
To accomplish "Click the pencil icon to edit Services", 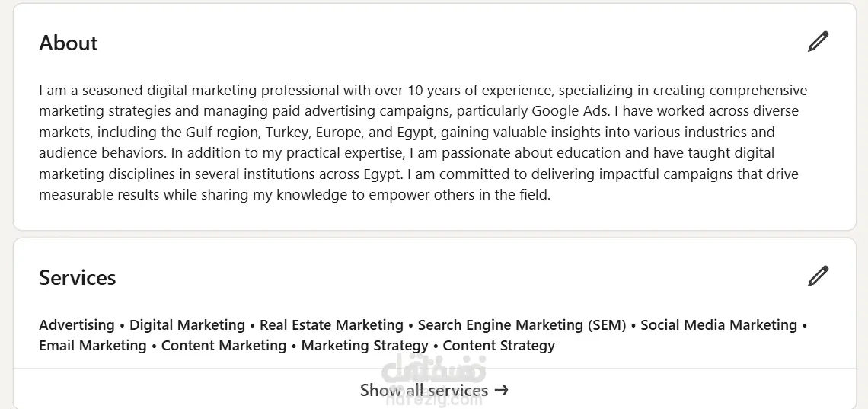I will click(818, 276).
